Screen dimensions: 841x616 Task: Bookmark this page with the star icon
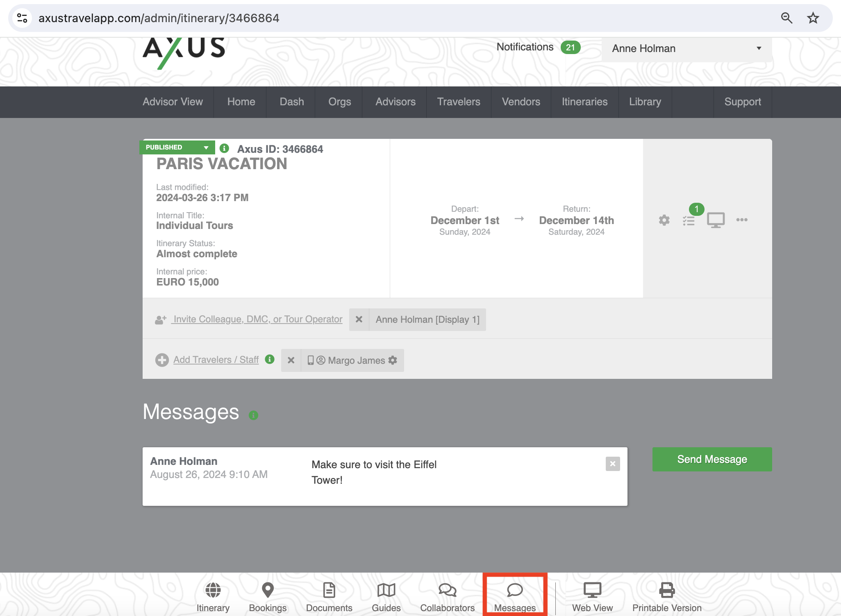tap(813, 18)
